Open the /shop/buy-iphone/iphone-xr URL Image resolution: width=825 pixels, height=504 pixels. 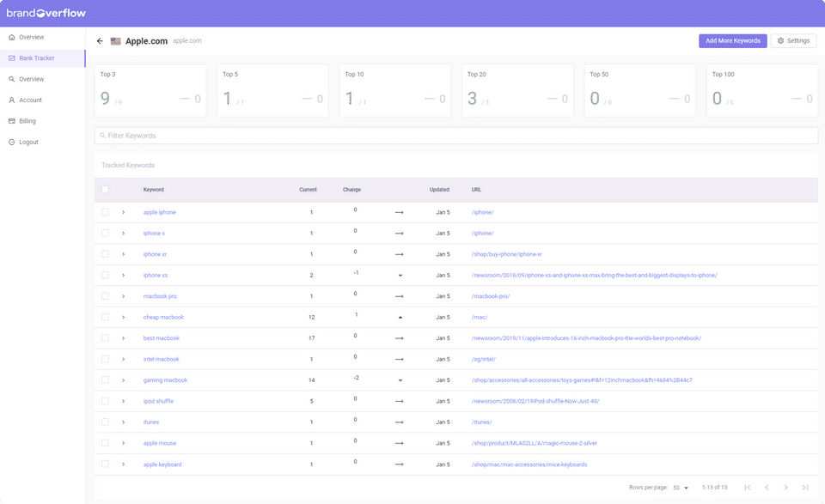[x=507, y=254]
